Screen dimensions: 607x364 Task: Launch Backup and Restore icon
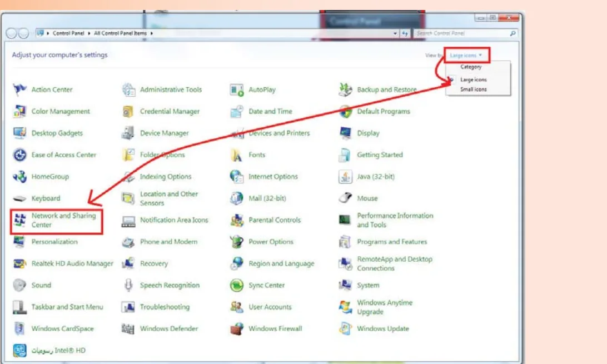345,89
